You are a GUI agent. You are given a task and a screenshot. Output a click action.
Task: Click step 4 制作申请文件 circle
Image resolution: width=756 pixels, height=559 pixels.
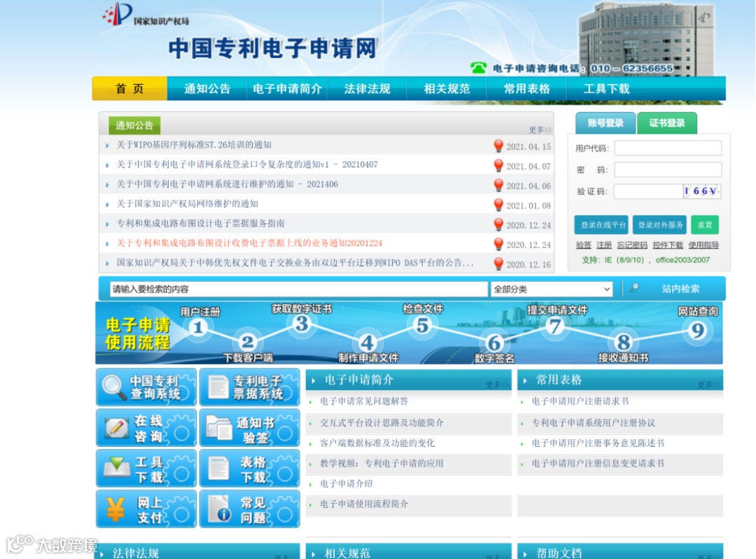367,343
